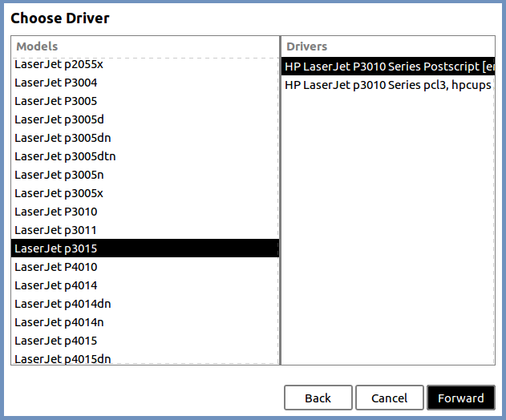Select LaserJet p3011 model
The height and width of the screenshot is (420, 506).
tap(145, 230)
